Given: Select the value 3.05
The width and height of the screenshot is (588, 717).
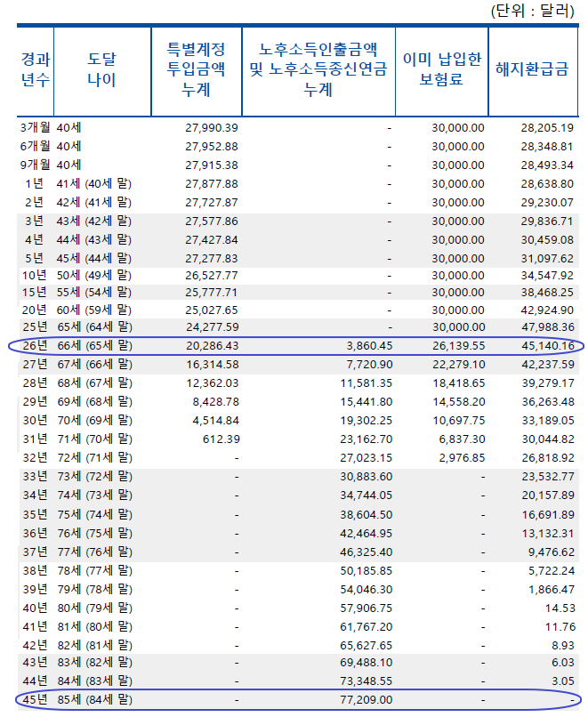Looking at the screenshot, I should coord(563,681).
